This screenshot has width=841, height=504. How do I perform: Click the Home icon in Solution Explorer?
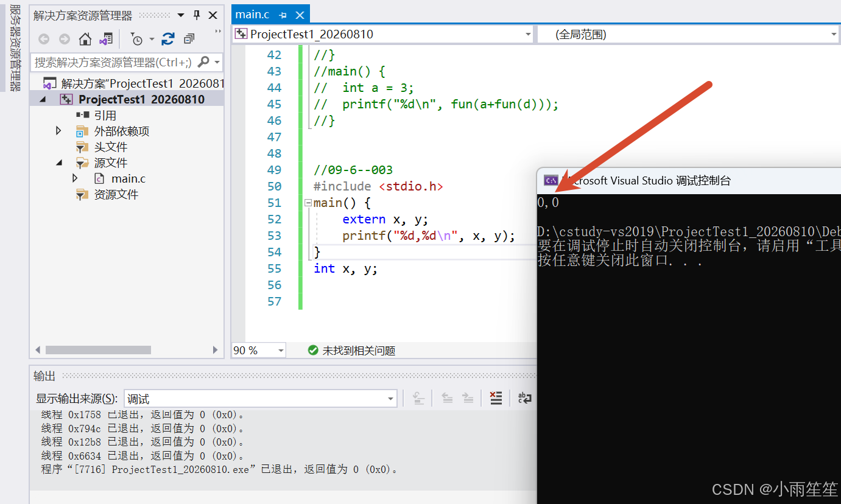(85, 39)
